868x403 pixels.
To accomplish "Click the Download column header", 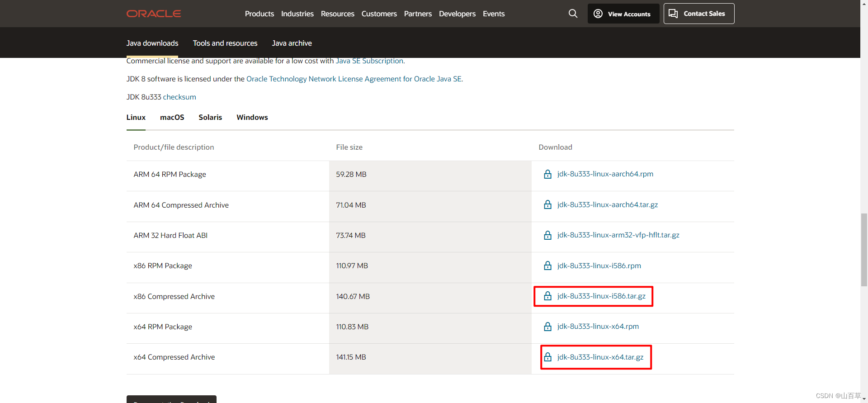I will pyautogui.click(x=555, y=147).
